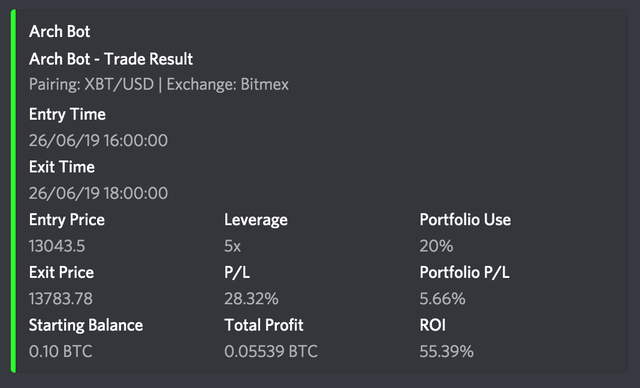
Task: Click the Total Profit 0.05539 BTC value
Action: [271, 351]
